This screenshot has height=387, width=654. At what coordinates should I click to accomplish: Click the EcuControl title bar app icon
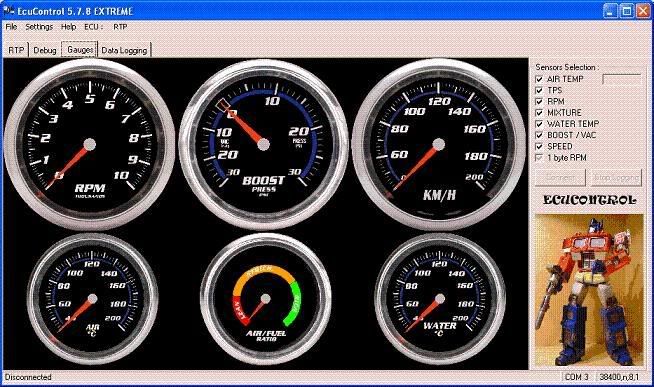point(8,10)
